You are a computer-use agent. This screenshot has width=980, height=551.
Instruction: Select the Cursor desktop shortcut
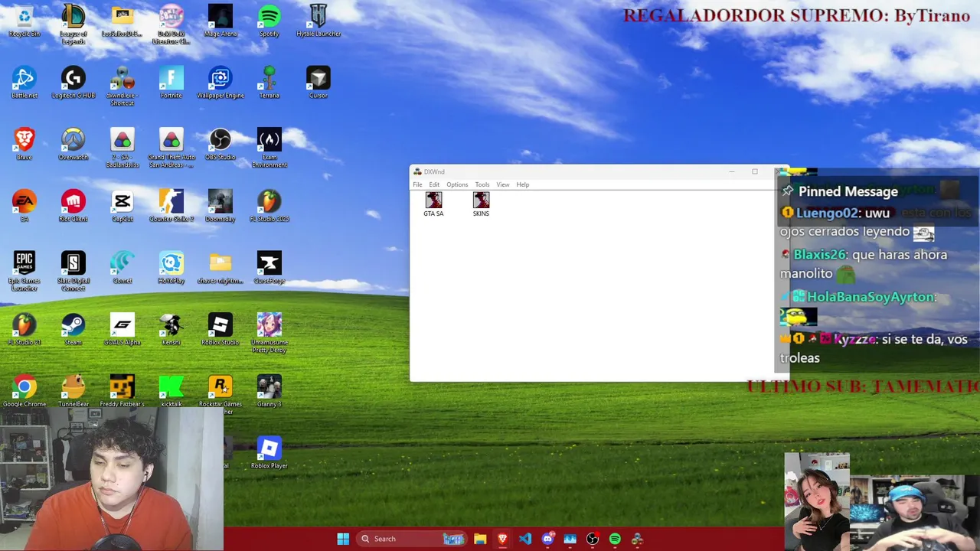click(318, 83)
